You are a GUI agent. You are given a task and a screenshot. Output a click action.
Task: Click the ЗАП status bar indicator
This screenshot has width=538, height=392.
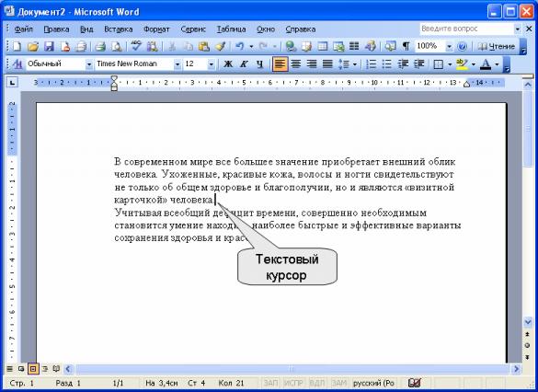[x=270, y=383]
